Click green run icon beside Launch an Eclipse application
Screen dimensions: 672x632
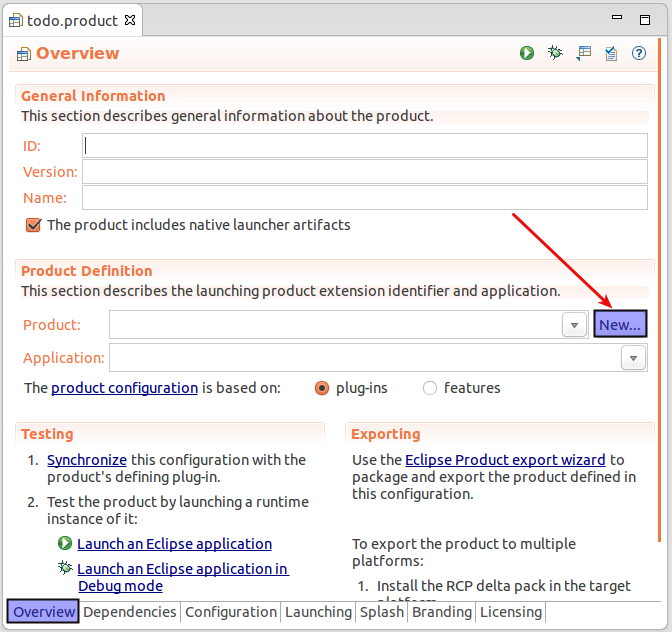[65, 544]
